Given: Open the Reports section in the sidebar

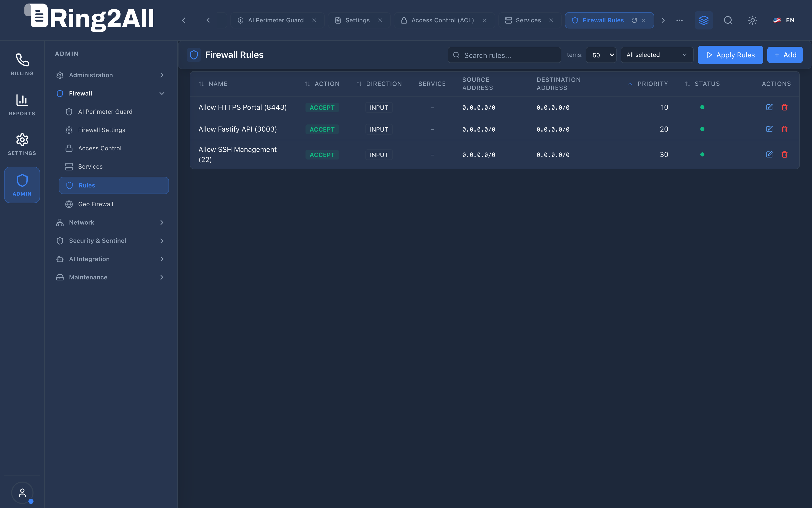Looking at the screenshot, I should 22,105.
